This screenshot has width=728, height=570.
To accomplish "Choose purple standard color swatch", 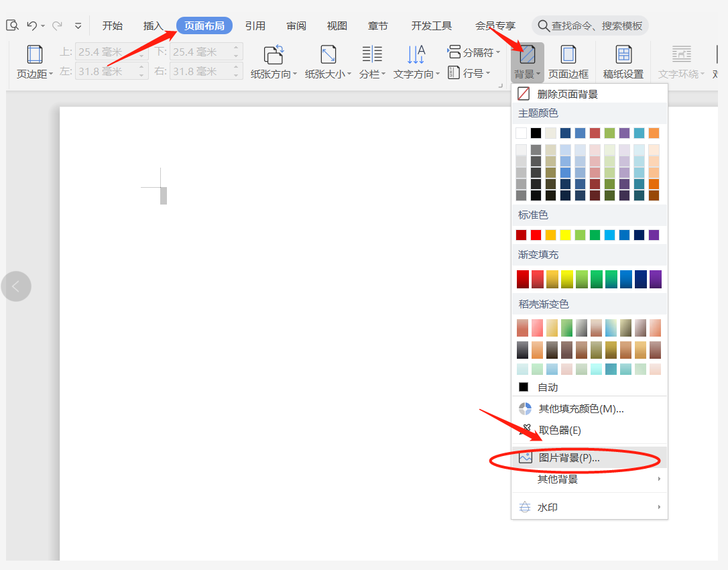I will pyautogui.click(x=654, y=235).
